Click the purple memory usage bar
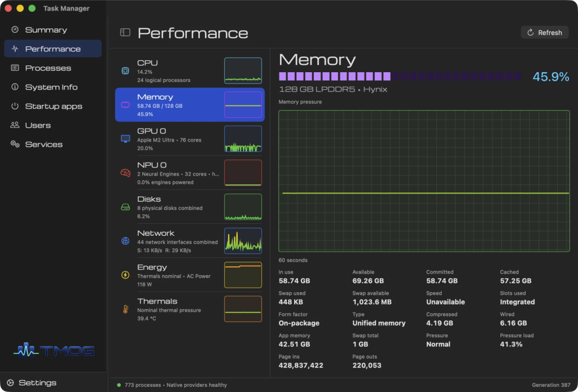This screenshot has width=578, height=392. click(400, 76)
